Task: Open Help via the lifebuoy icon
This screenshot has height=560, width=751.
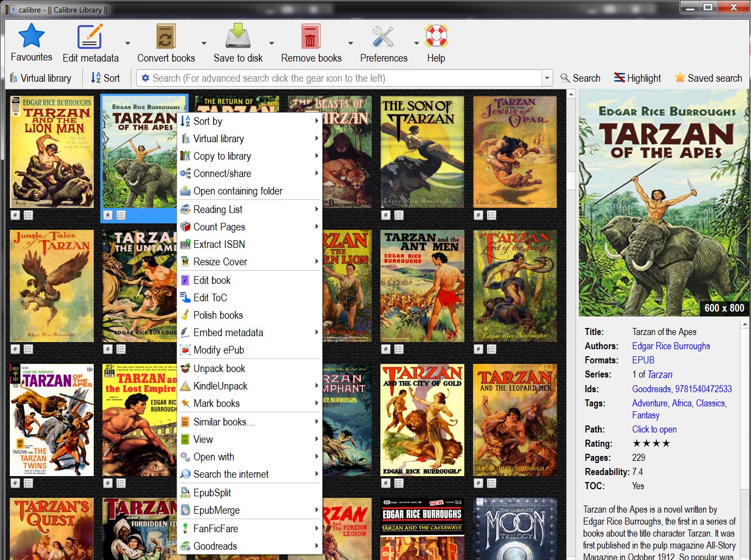Action: point(436,36)
